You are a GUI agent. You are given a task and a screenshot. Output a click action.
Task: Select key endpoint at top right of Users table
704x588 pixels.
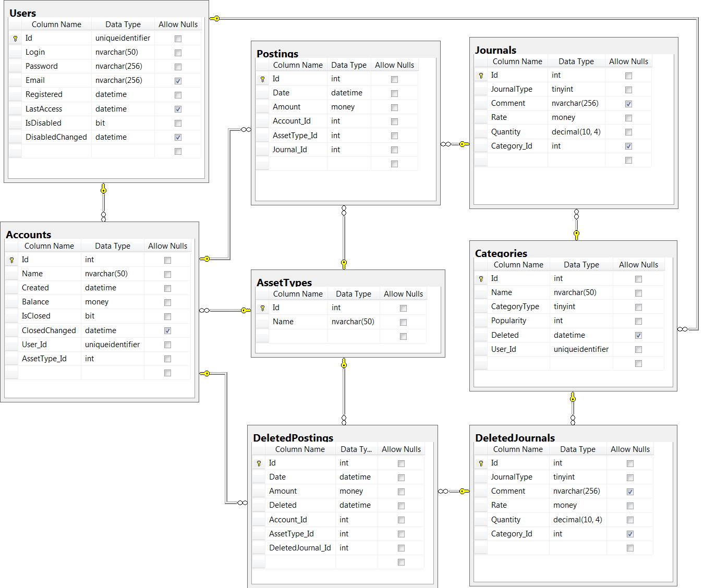(215, 18)
